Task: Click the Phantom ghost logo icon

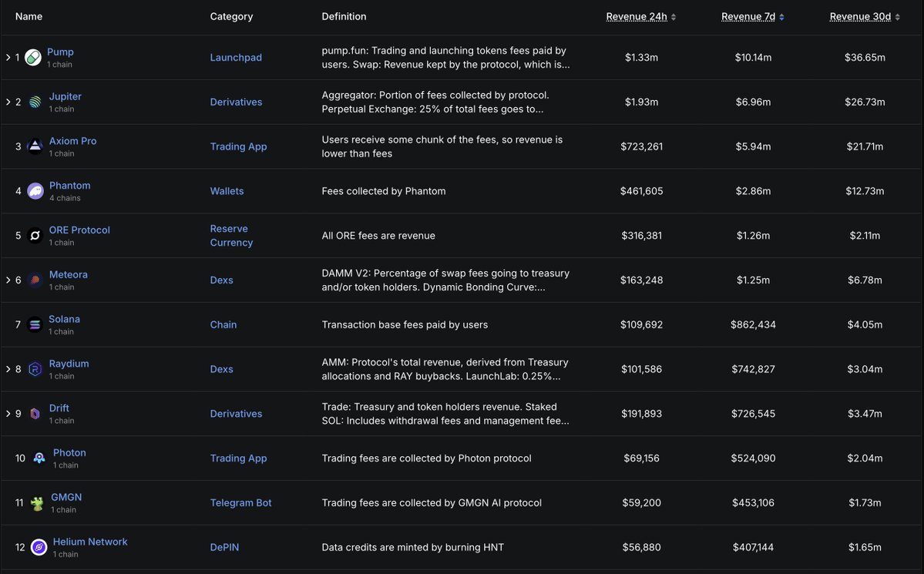Action: point(35,191)
